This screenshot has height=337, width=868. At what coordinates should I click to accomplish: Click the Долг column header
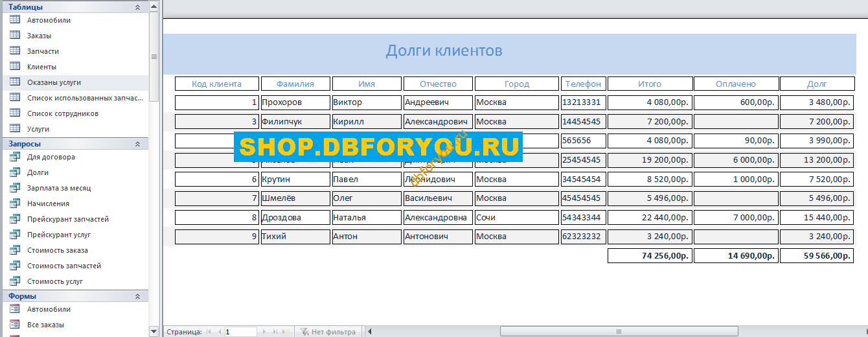tap(817, 84)
